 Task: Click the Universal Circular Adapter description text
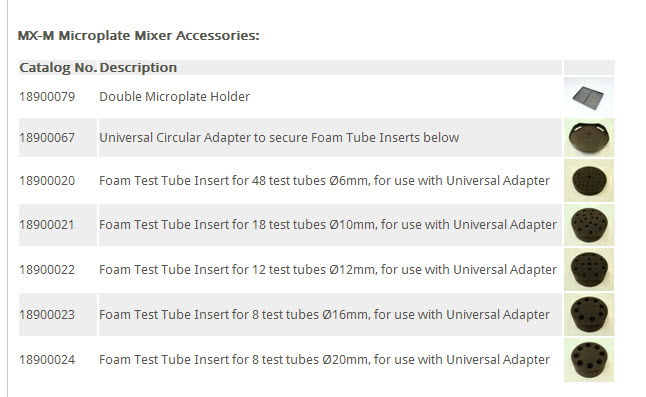pos(279,138)
